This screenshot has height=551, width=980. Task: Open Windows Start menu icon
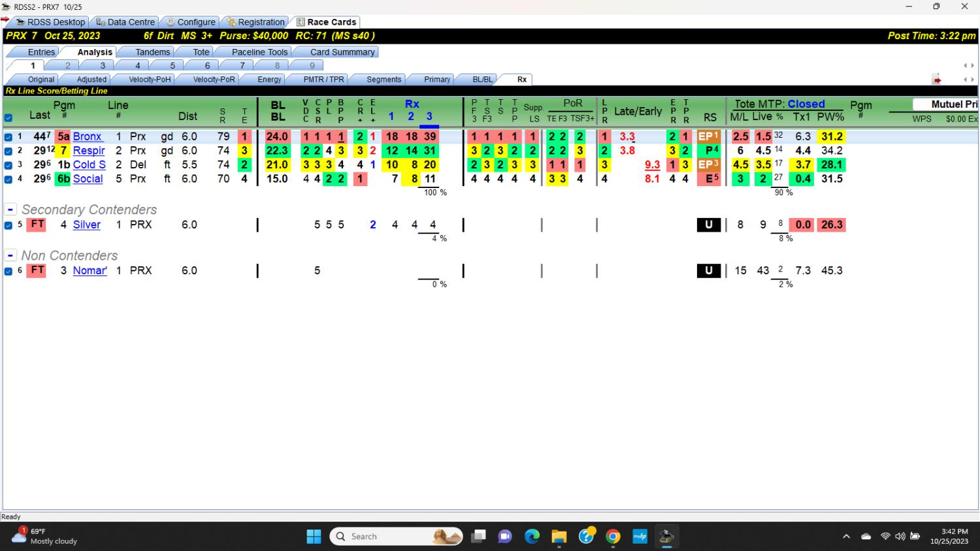coord(314,537)
